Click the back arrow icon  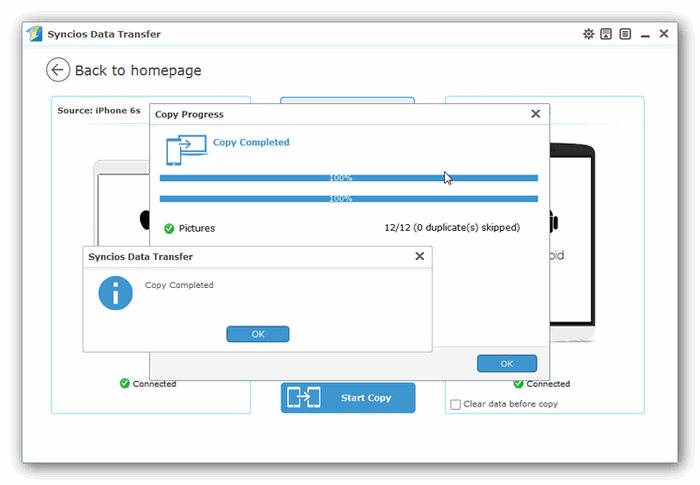58,70
